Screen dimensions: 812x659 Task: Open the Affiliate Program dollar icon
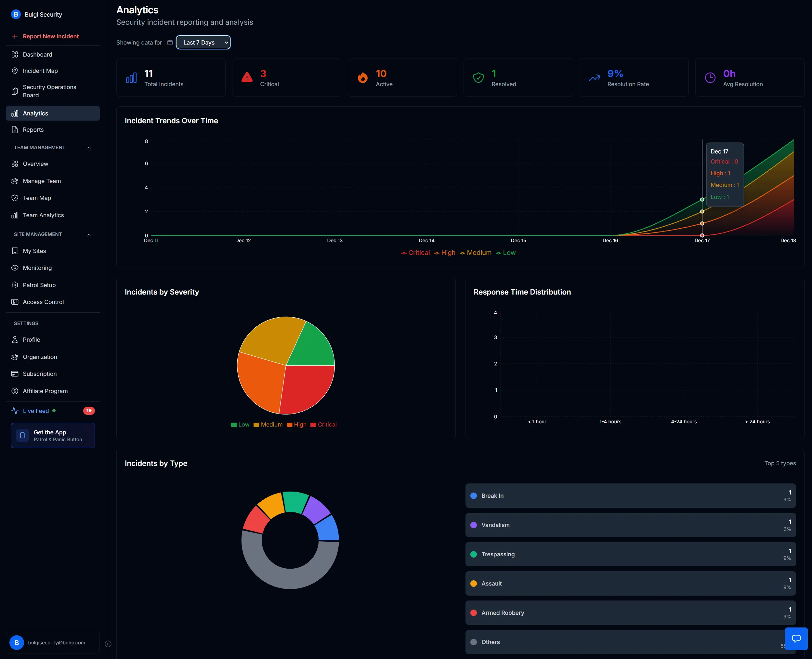(x=14, y=390)
